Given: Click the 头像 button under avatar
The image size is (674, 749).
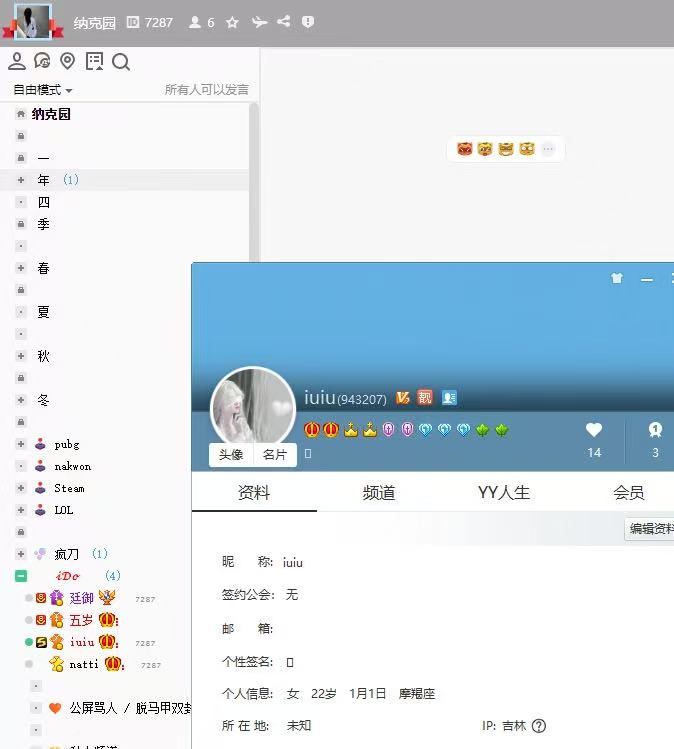Looking at the screenshot, I should pyautogui.click(x=231, y=454).
